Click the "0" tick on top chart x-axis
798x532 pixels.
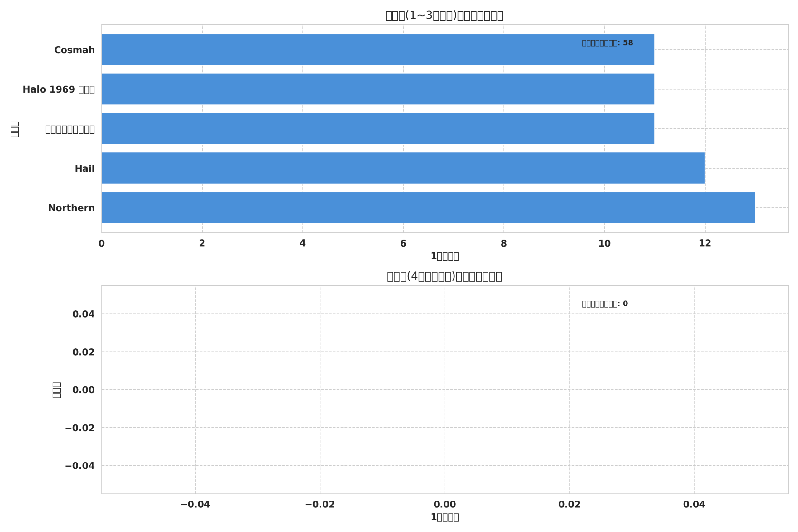click(x=101, y=244)
